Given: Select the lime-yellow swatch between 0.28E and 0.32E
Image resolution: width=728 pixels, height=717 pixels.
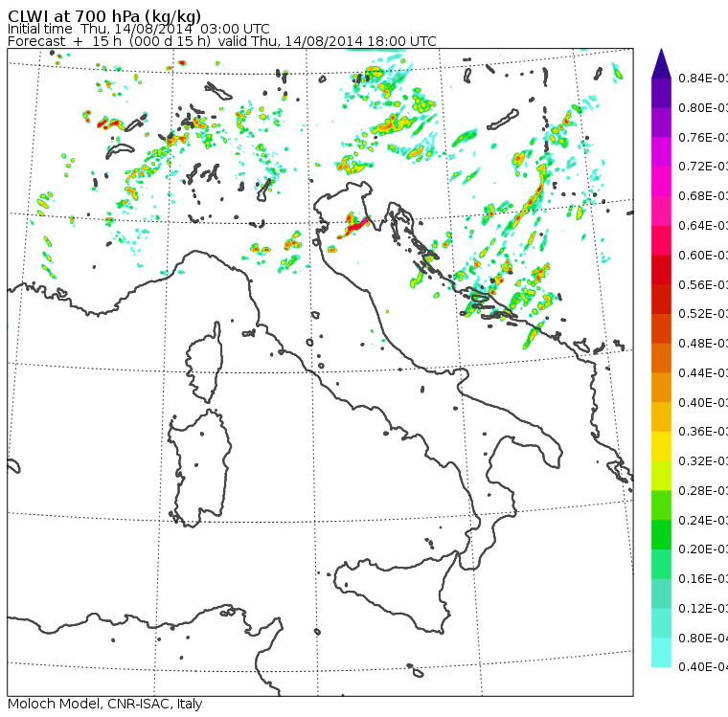Looking at the screenshot, I should pyautogui.click(x=661, y=476).
